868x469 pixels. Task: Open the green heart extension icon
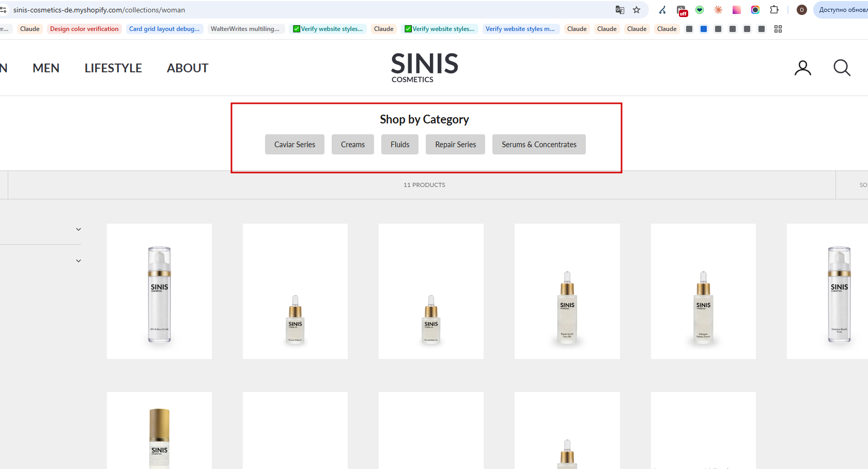[x=700, y=10]
